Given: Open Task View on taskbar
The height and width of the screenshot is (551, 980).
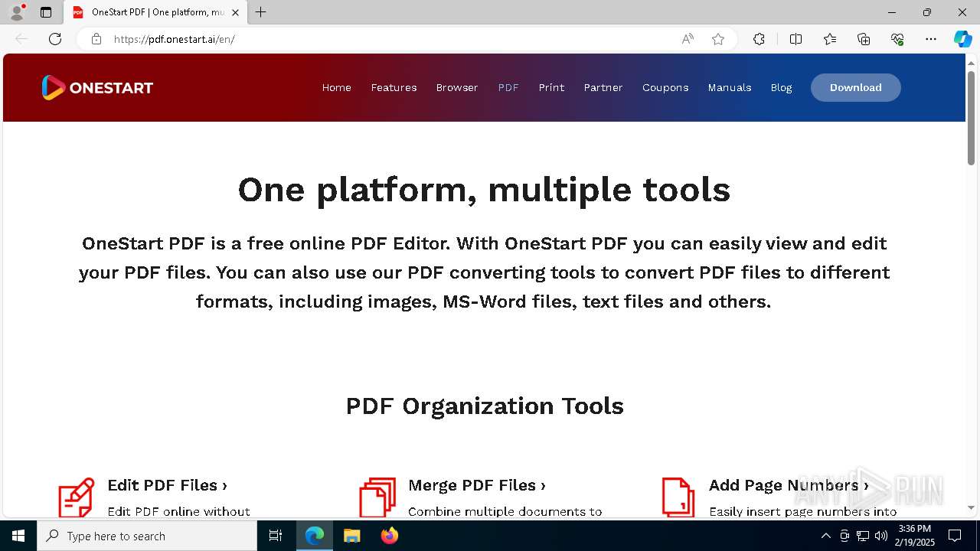Looking at the screenshot, I should 276,536.
